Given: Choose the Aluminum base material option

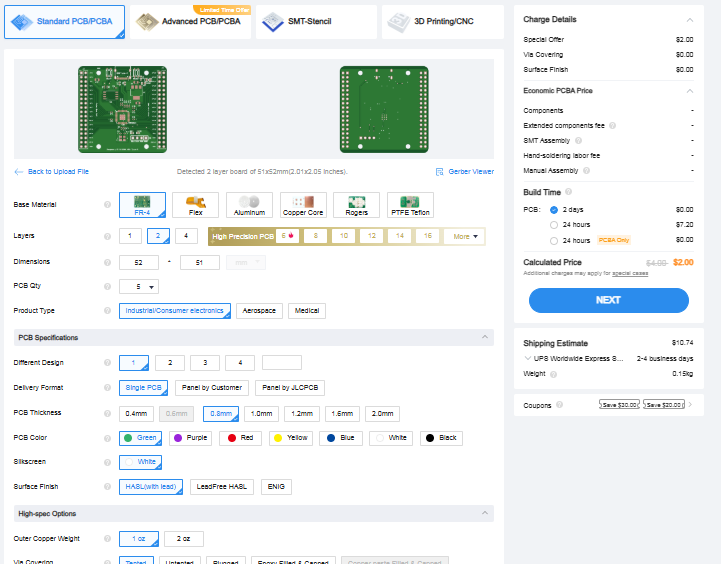Looking at the screenshot, I should pyautogui.click(x=249, y=205).
